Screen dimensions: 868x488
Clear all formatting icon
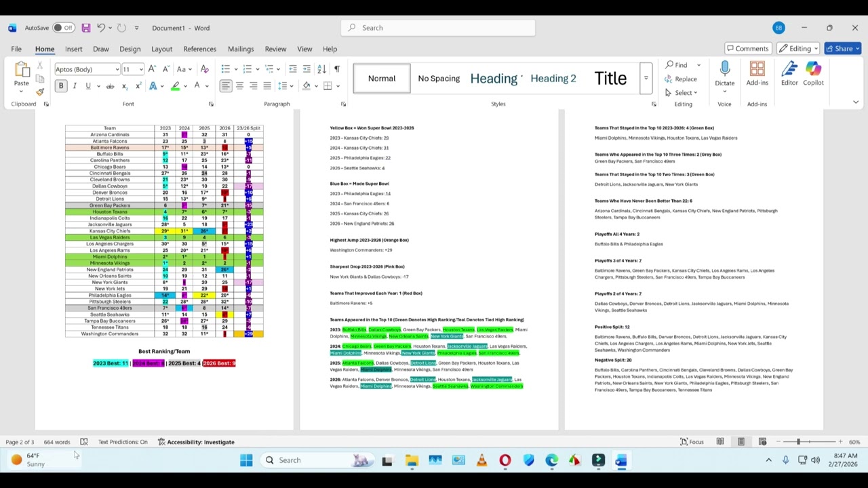205,69
